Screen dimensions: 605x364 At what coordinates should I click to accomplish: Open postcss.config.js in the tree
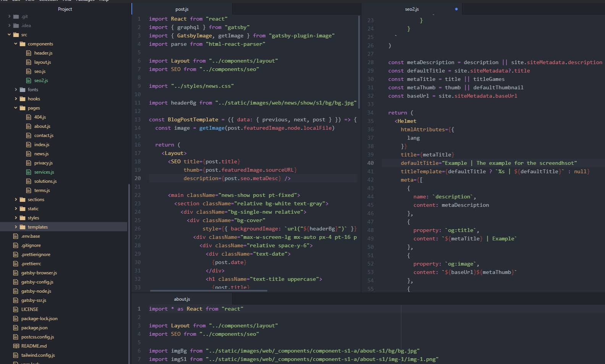click(37, 337)
